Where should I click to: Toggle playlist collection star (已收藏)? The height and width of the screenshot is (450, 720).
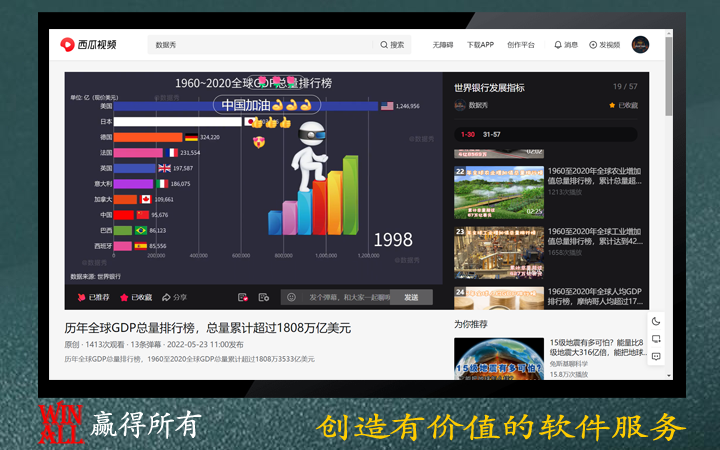(622, 105)
